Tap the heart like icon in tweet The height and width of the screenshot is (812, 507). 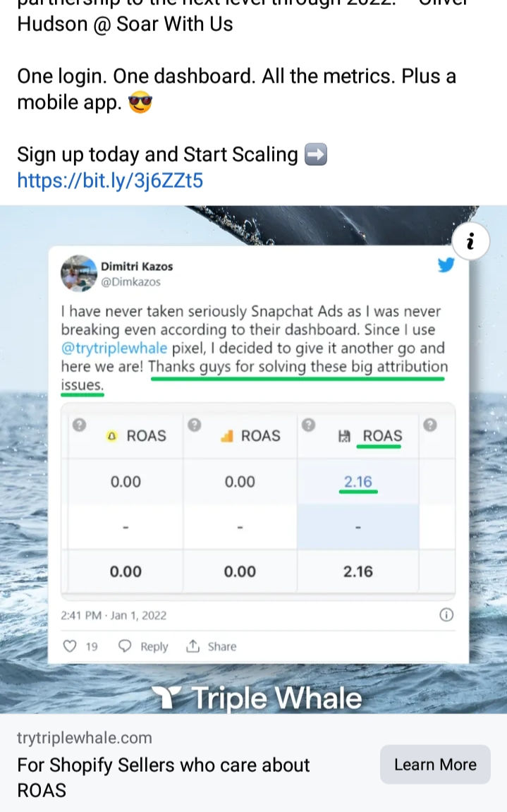(x=70, y=646)
